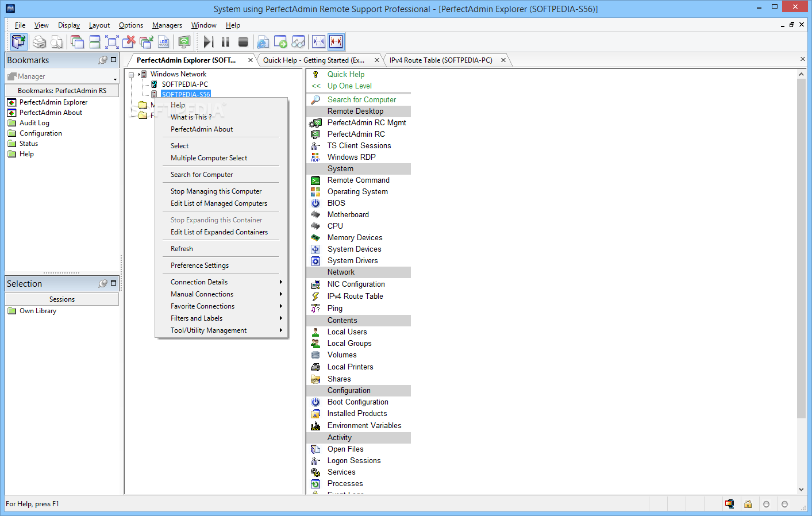The width and height of the screenshot is (812, 516).
Task: Open the LOG file toolbar icon
Action: coord(164,42)
